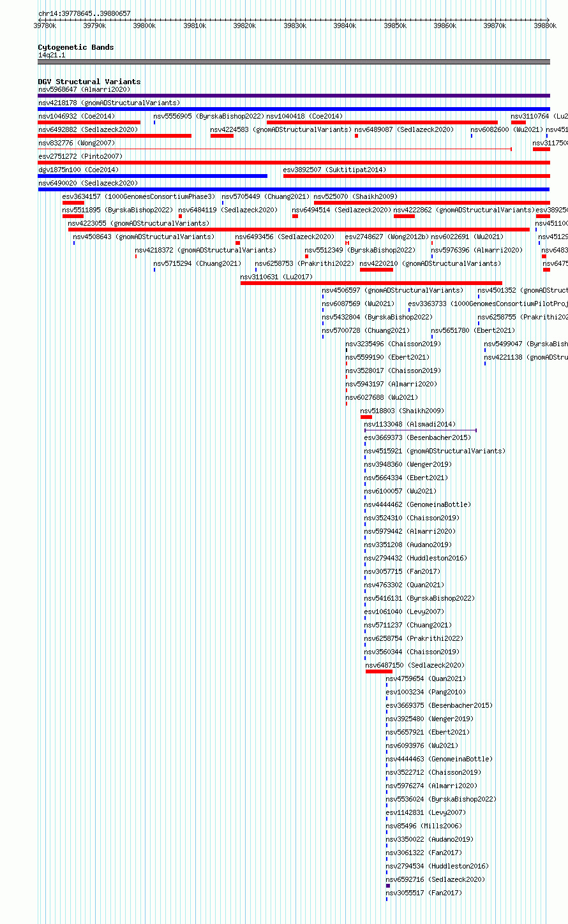The height and width of the screenshot is (924, 568).
Task: Click nsv6258753 (Prakrithi2022) label
Action: (305, 263)
